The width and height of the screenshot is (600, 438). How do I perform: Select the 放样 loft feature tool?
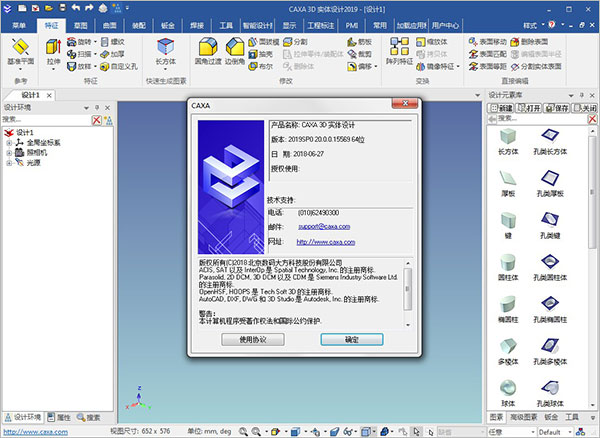[79, 66]
